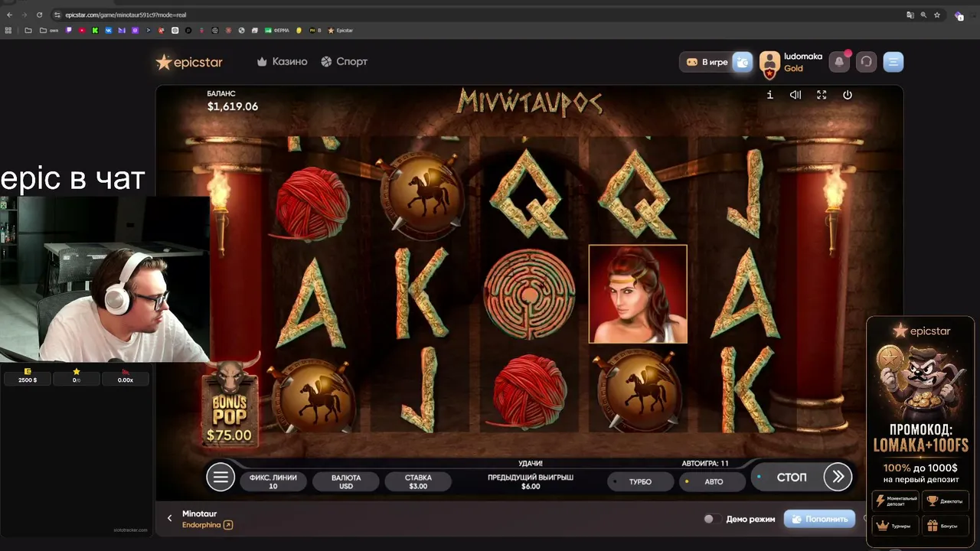Click the В игре status button
The image size is (980, 551).
point(707,62)
